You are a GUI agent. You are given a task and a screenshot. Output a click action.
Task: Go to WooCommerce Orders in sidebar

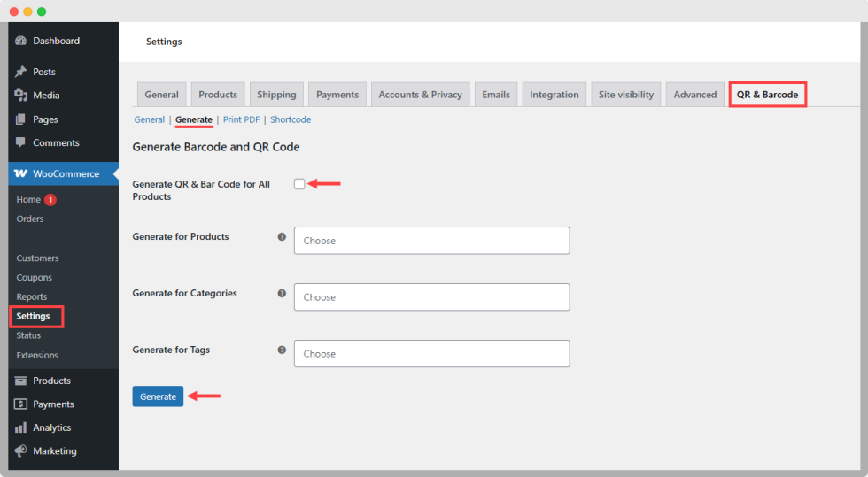30,219
